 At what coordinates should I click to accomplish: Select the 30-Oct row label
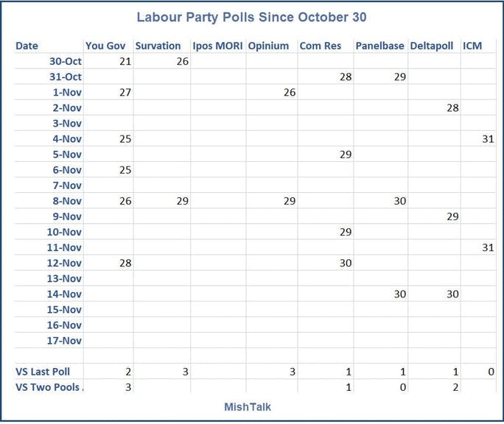click(x=65, y=61)
